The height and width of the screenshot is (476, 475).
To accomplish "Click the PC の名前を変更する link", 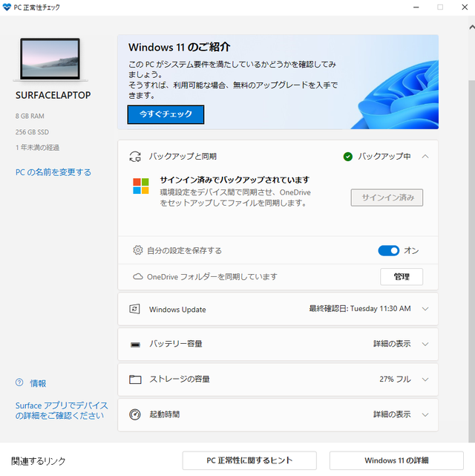I will click(53, 172).
